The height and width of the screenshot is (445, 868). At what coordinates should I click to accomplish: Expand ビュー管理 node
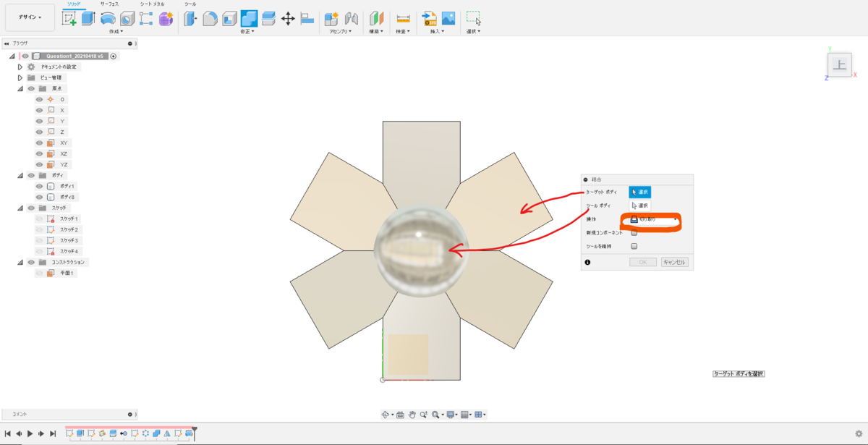tap(20, 77)
